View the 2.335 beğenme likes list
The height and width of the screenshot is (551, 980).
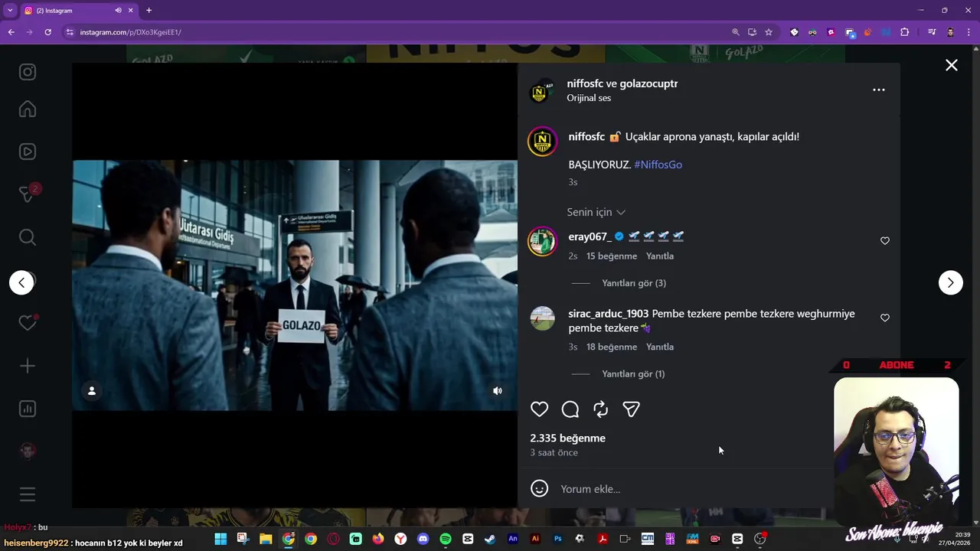(568, 439)
